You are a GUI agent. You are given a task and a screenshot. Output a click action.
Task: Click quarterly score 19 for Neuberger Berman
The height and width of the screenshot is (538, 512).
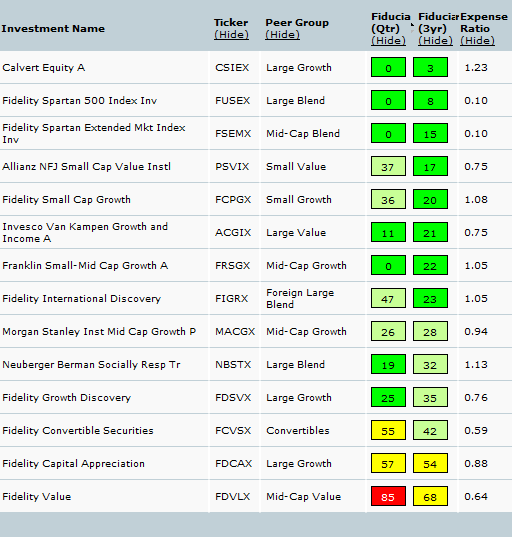388,364
